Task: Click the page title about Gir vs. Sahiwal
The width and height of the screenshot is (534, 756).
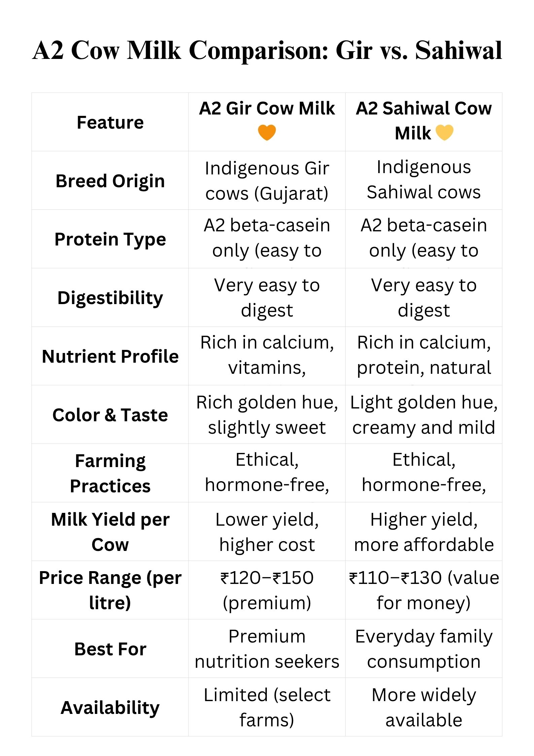Action: pos(267,50)
